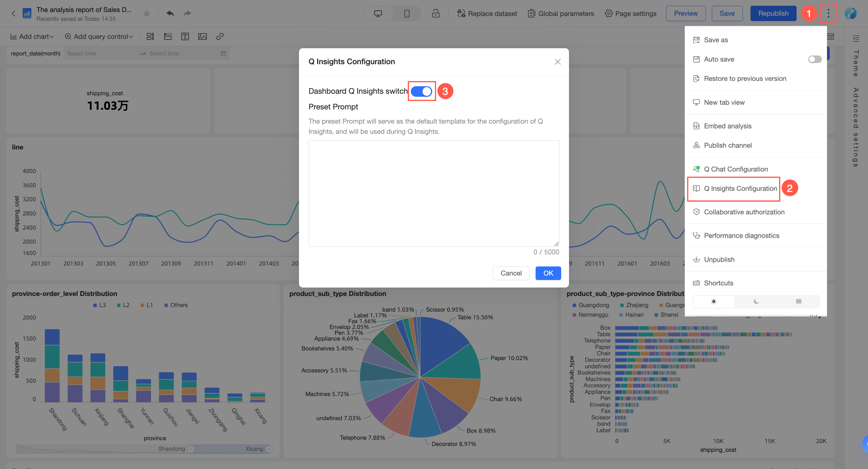The image size is (868, 469).
Task: Insert a text box component icon
Action: (x=185, y=36)
